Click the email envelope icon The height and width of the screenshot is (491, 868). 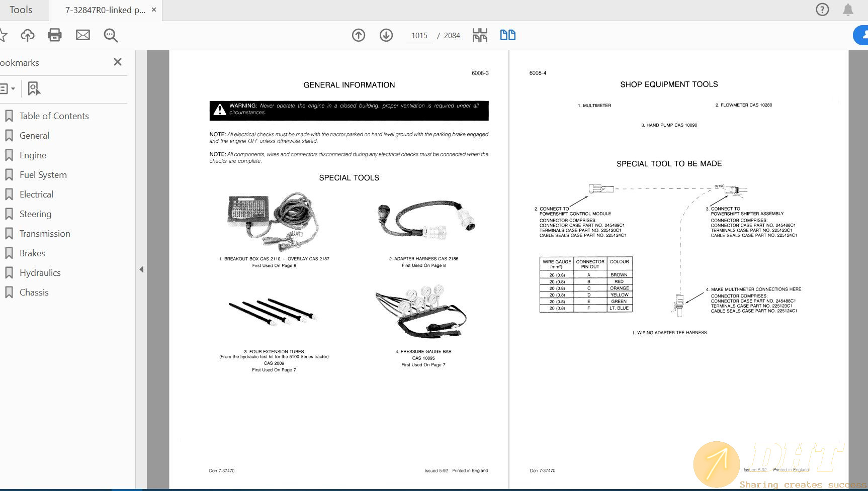coord(83,35)
